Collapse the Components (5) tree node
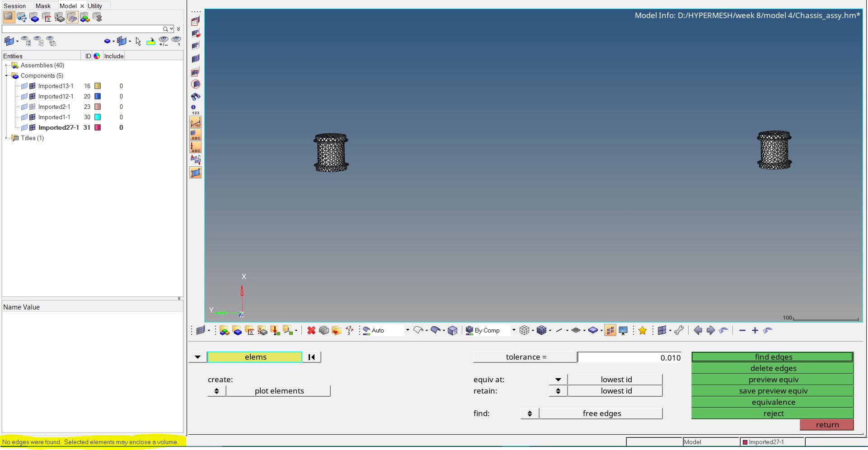 [x=5, y=75]
